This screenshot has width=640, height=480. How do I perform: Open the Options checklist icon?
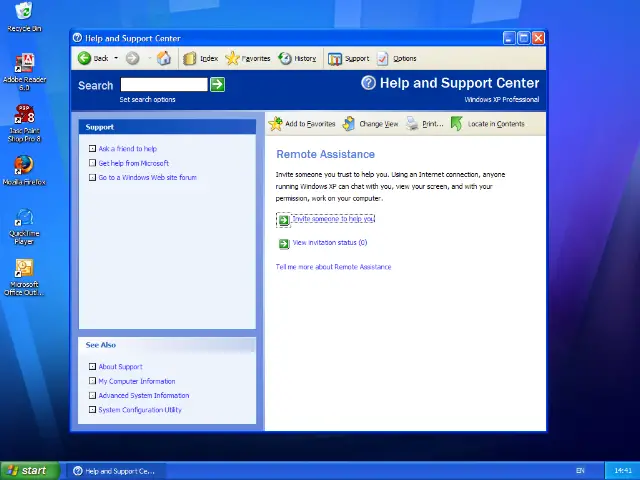pyautogui.click(x=382, y=59)
